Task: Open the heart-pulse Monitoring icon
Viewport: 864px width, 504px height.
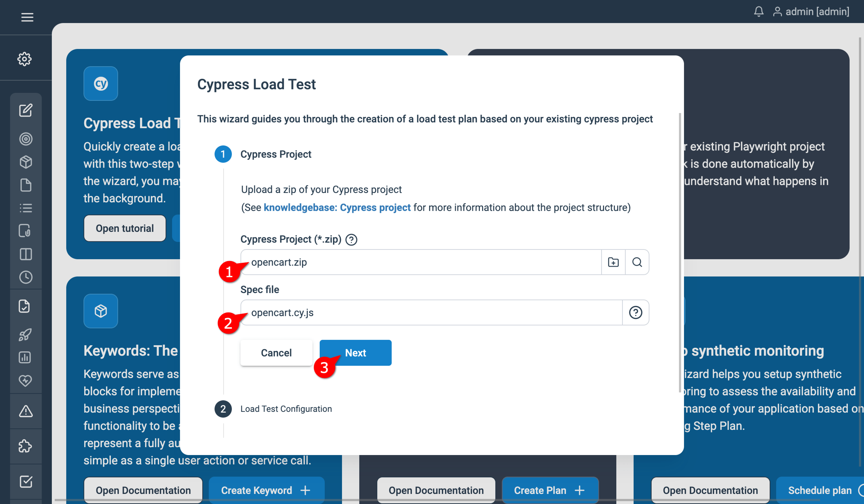Action: click(x=26, y=381)
